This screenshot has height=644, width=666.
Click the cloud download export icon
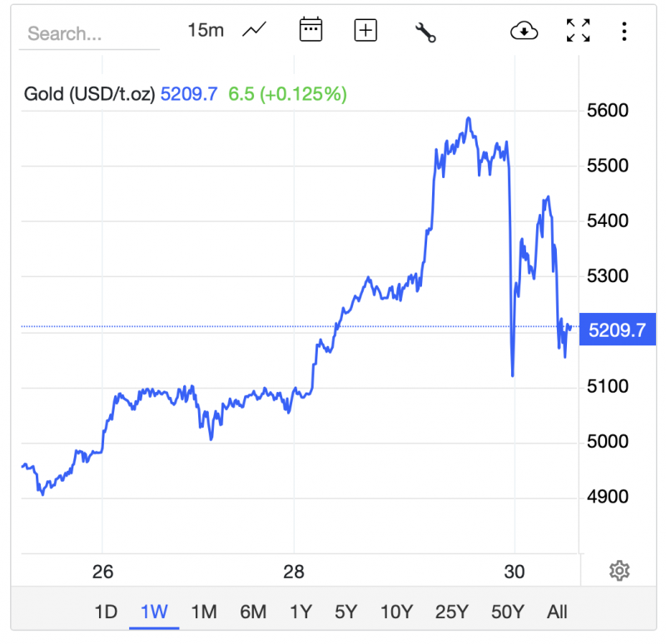pos(524,32)
